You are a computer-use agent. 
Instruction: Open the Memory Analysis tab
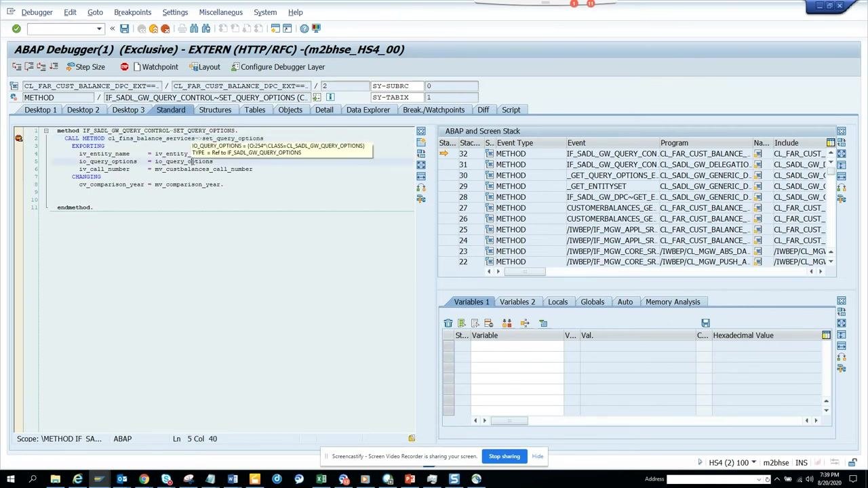coord(673,302)
